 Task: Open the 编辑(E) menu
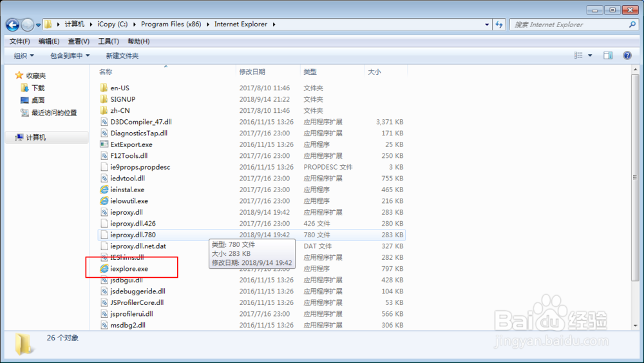(x=49, y=41)
